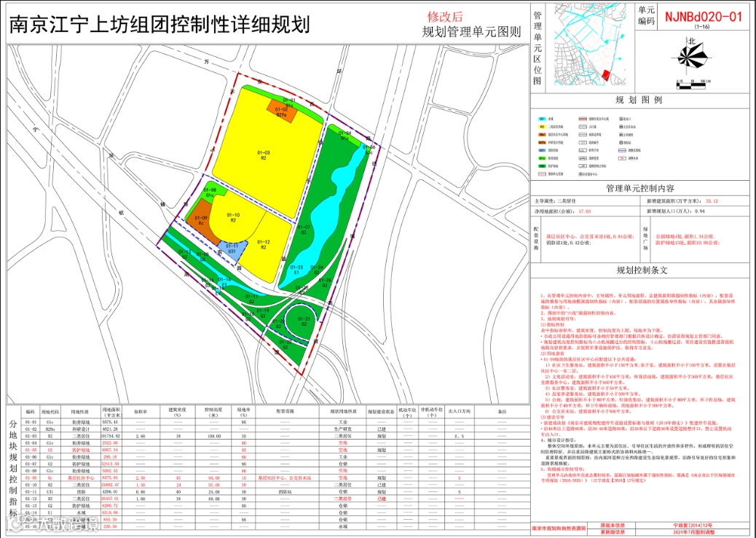The image size is (756, 538).
Task: Select the title 南京江宁上坊组团控制性详细规划
Action: (159, 24)
